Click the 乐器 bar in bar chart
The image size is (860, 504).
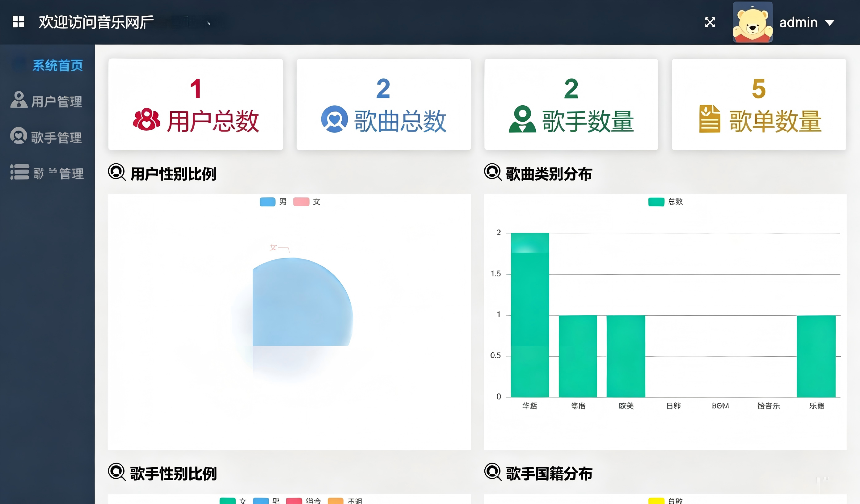tap(816, 356)
